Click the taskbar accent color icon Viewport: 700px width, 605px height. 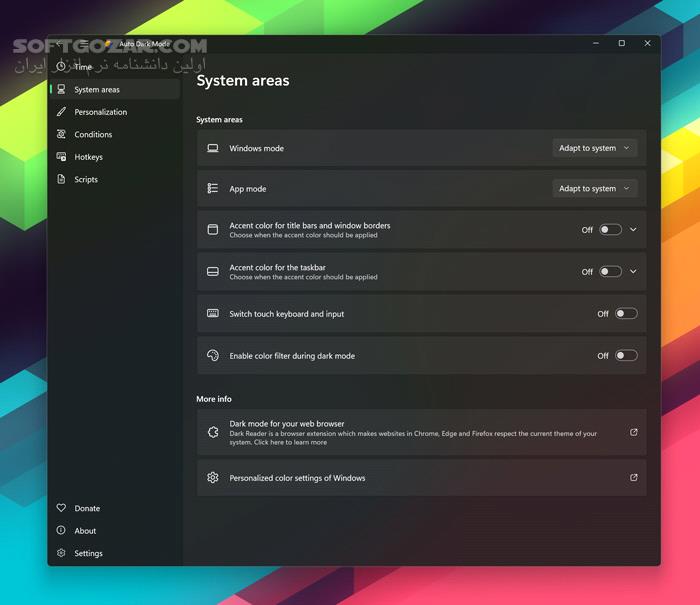(213, 271)
